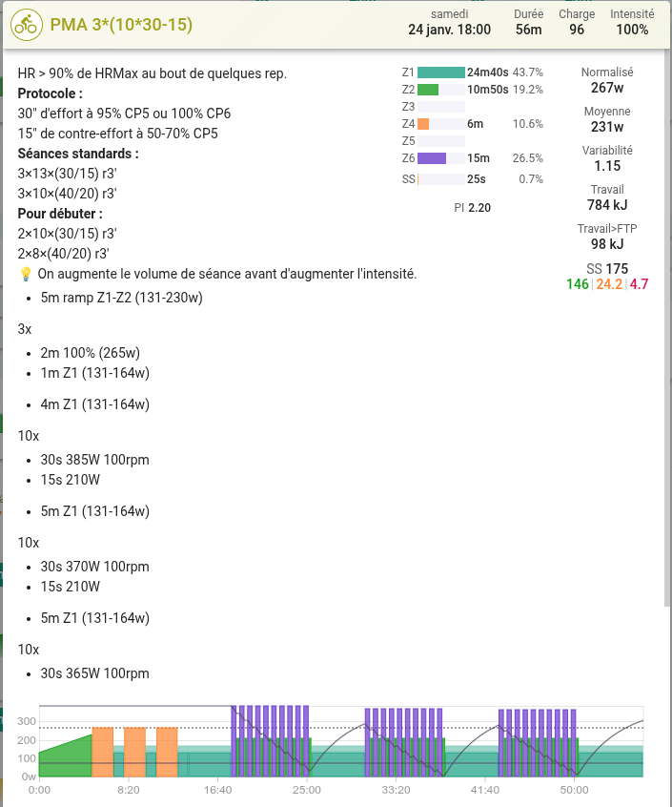Click the green Z2 zone bar
Image resolution: width=672 pixels, height=807 pixels.
pyautogui.click(x=428, y=90)
